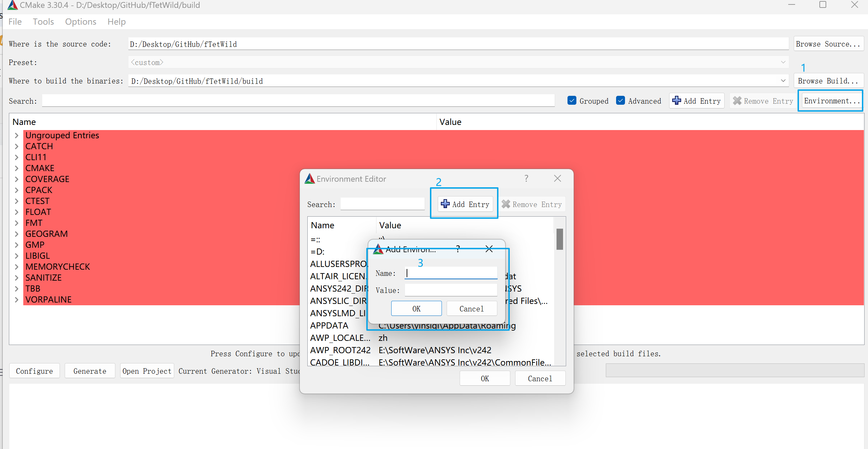
Task: Click the Value field in Add Environment dialog
Action: tap(451, 290)
